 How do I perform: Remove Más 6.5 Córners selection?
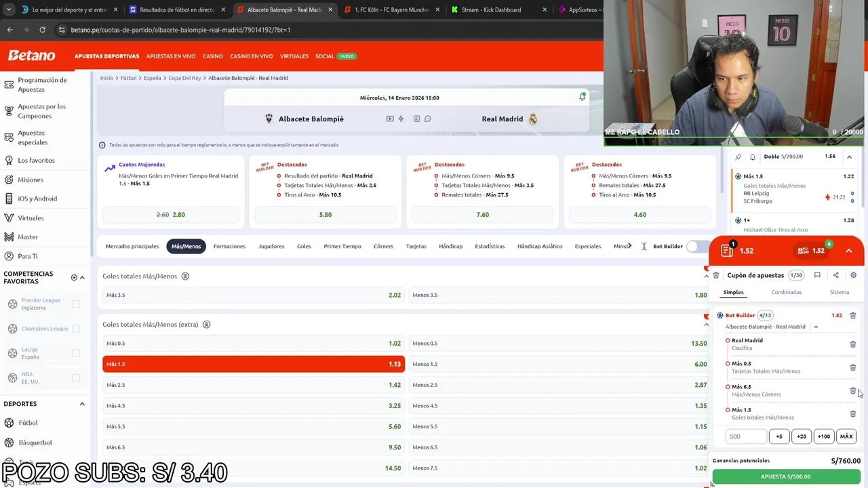tap(852, 390)
